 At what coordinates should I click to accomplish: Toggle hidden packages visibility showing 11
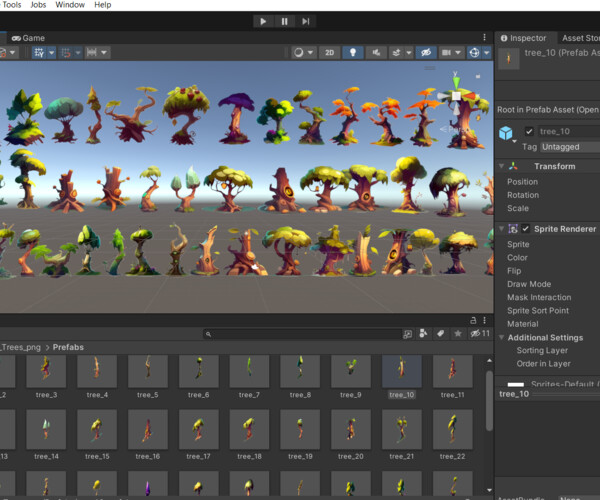480,334
